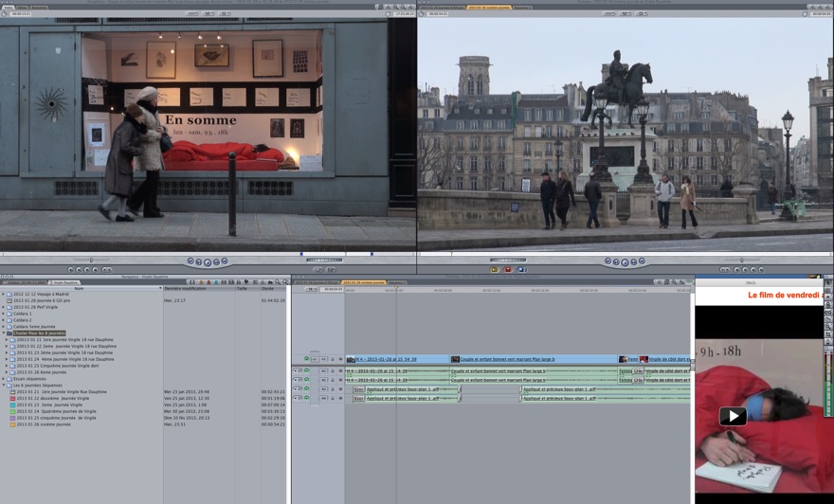Select the Pen tool in tool palette
Image resolution: width=834 pixels, height=504 pixels.
[828, 342]
